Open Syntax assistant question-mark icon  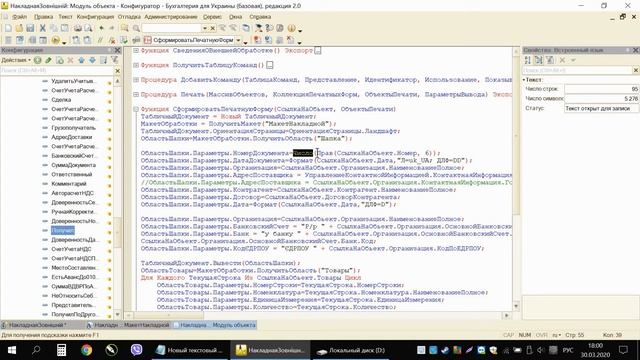tap(269, 28)
